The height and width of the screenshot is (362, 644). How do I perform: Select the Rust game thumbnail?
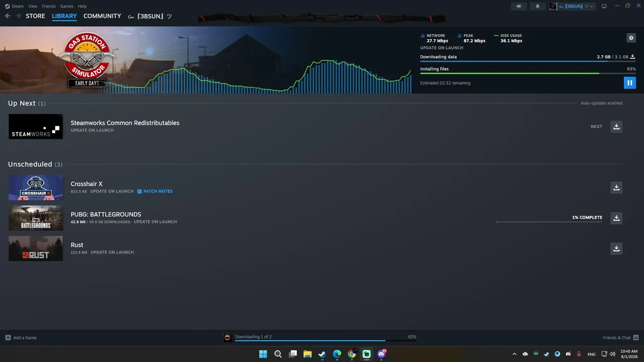tap(36, 248)
